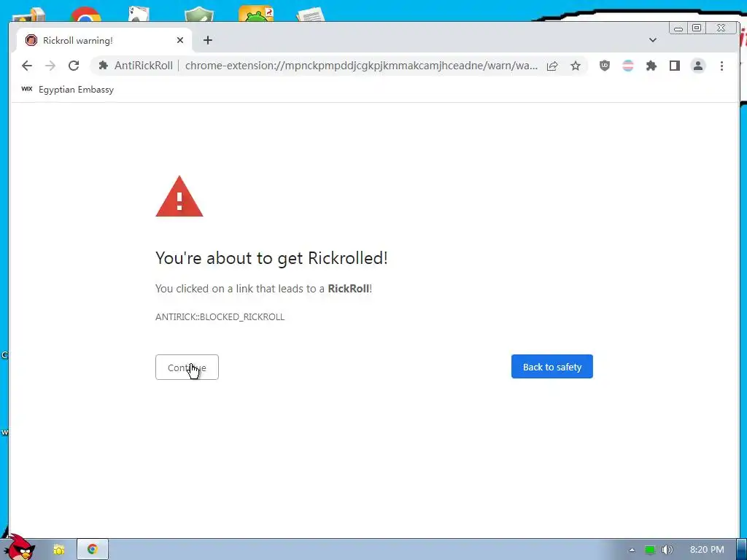Go back using the browser back arrow
The height and width of the screenshot is (560, 747).
tap(27, 66)
